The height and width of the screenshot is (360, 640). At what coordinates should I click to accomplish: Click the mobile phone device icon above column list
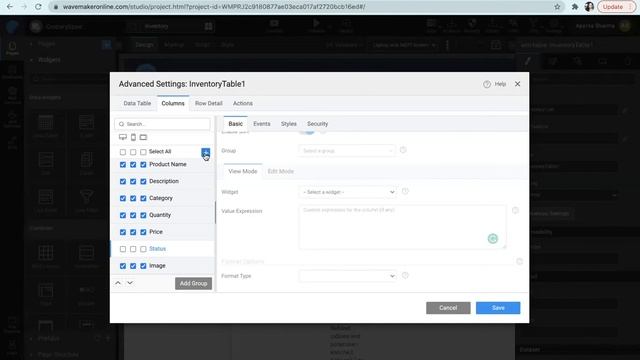pos(133,137)
